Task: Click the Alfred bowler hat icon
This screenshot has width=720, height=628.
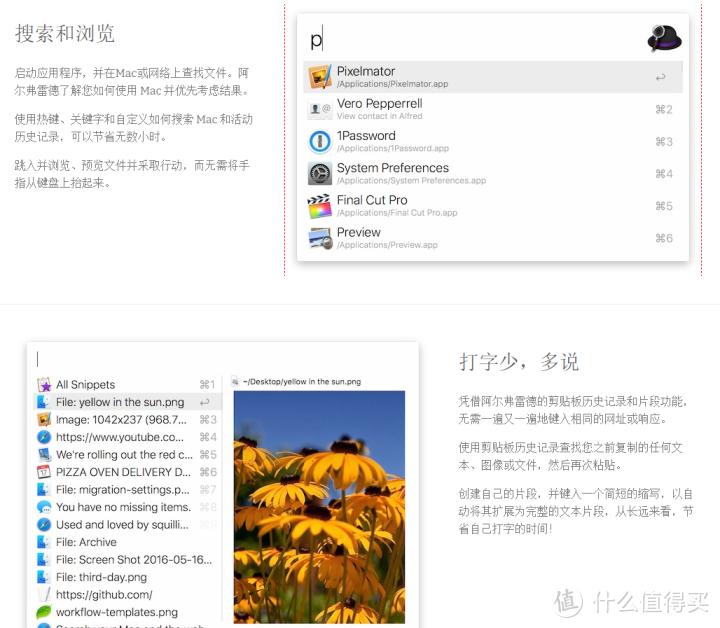Action: point(664,39)
